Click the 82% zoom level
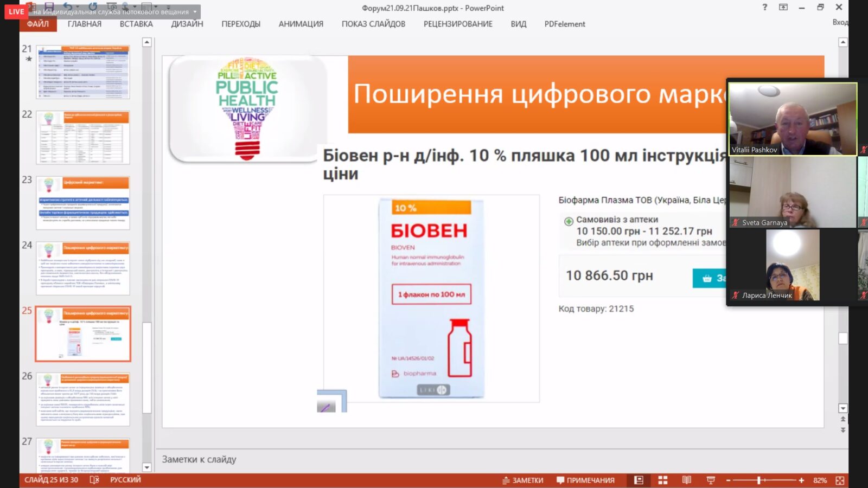868x488 pixels. point(820,480)
